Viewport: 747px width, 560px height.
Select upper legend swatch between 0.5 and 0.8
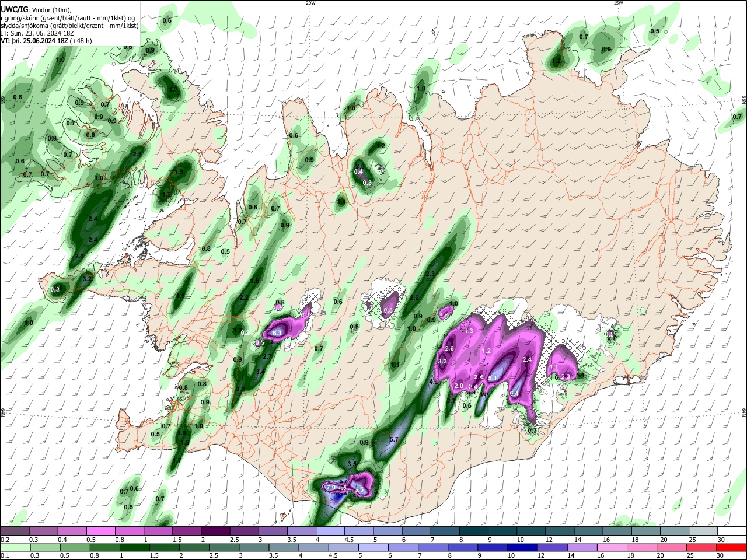[100, 531]
